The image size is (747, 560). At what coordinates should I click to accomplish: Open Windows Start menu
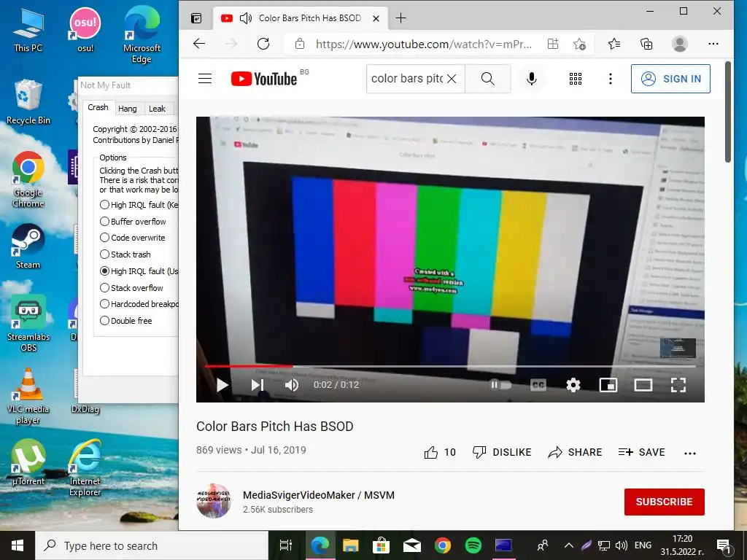coord(18,545)
